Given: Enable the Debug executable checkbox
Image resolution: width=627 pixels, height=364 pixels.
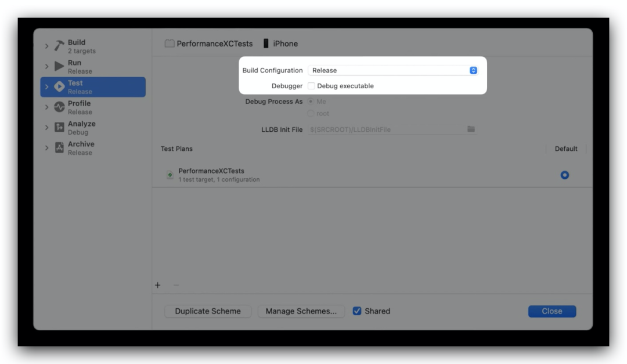Looking at the screenshot, I should 311,86.
